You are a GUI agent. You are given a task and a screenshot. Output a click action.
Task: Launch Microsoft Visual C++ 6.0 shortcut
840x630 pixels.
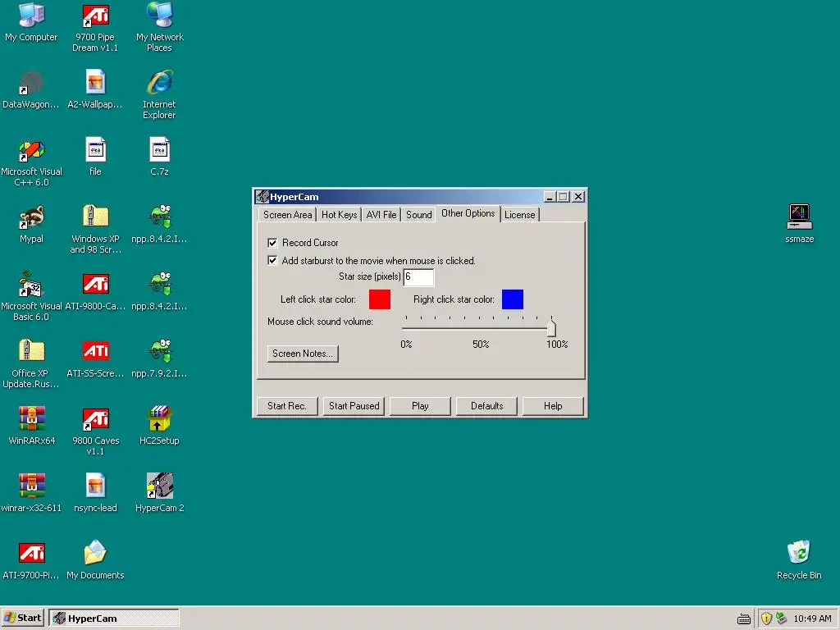(x=31, y=163)
